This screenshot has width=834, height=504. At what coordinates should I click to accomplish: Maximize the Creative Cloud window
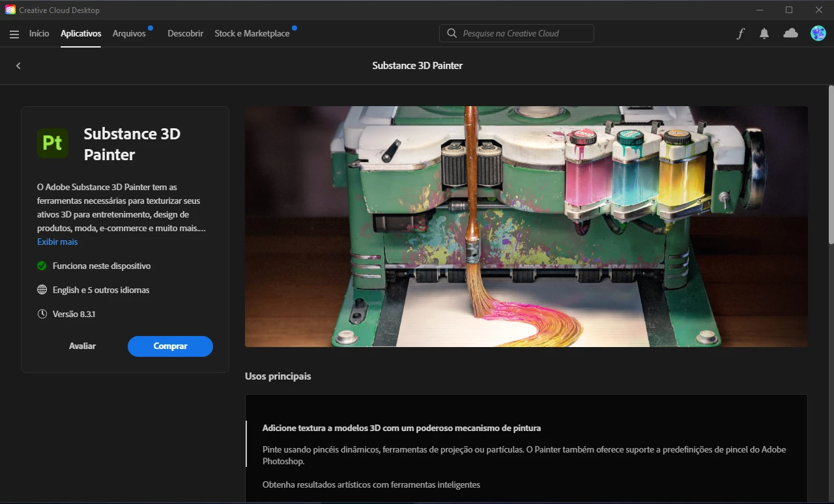click(789, 10)
